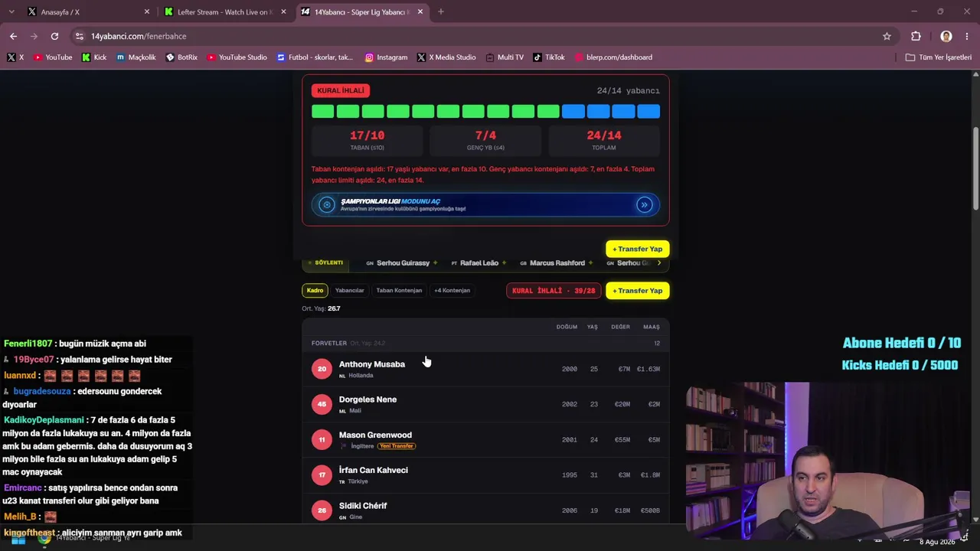Add Marcus Rashford from the rumor ticker

click(x=590, y=263)
